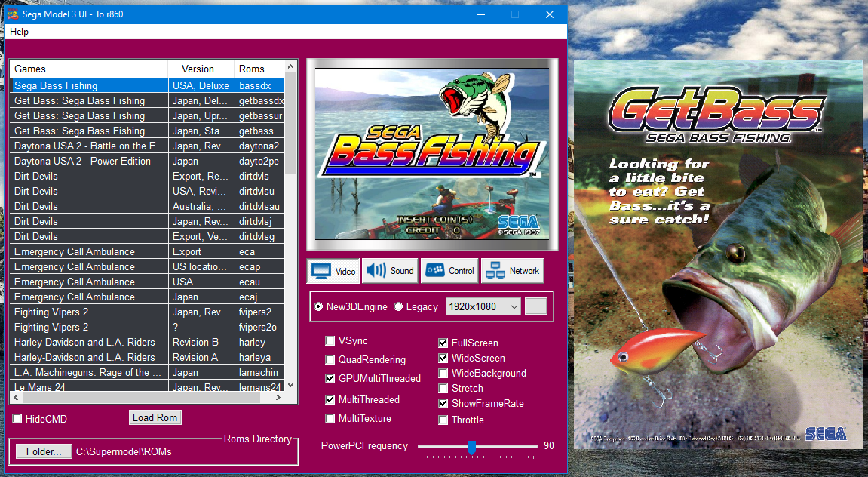Open the Sound settings tab
Screen dimensions: 868x477
pos(390,271)
